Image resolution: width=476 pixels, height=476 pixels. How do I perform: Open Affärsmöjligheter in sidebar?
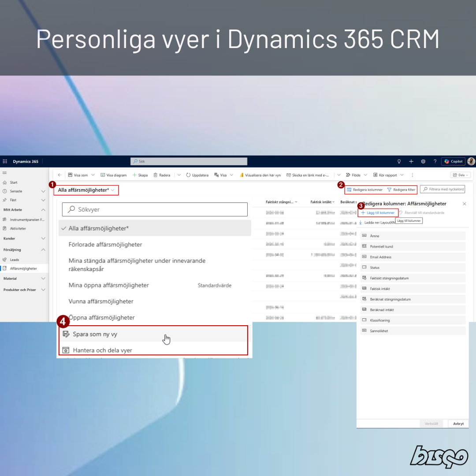click(24, 268)
